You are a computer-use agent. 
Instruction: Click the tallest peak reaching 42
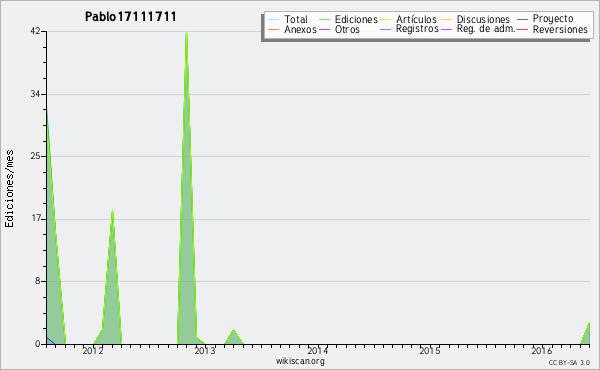tap(186, 32)
